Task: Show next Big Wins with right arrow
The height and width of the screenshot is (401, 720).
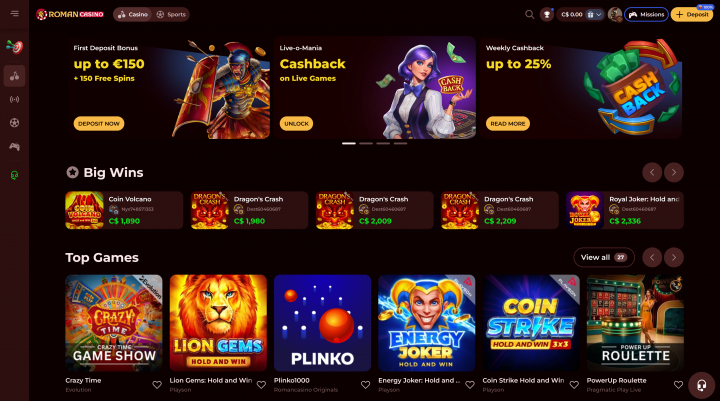Action: 674,173
